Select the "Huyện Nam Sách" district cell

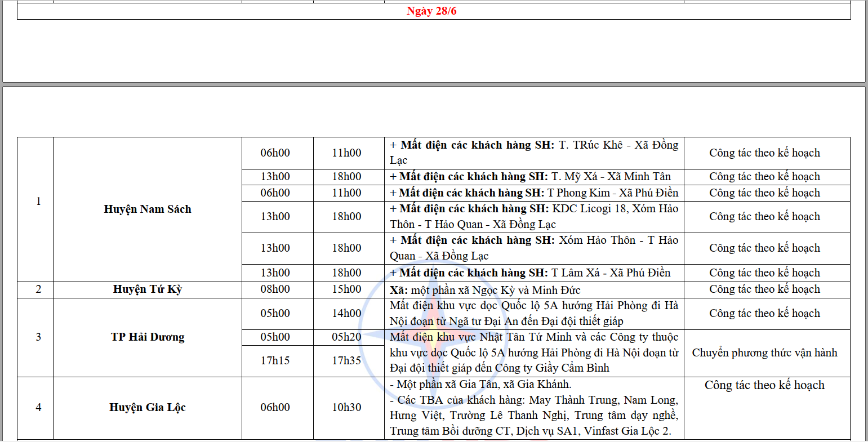(x=148, y=209)
